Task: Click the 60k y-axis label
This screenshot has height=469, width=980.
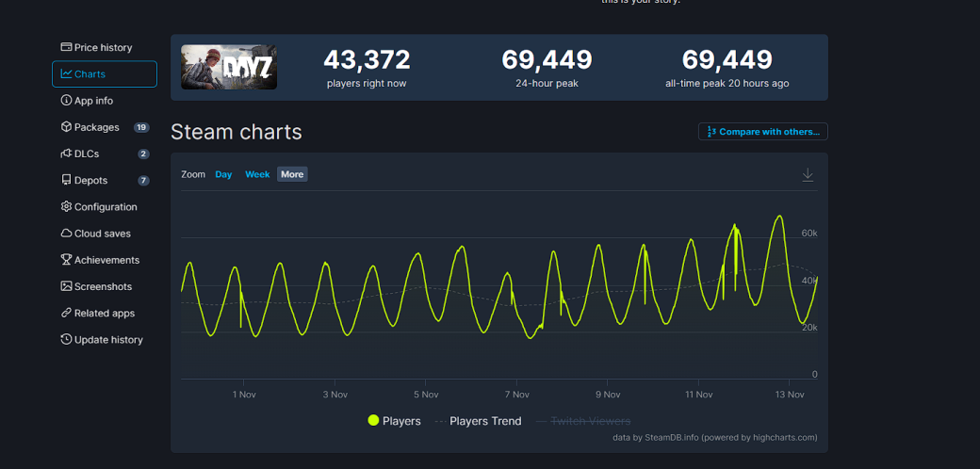Action: (809, 233)
